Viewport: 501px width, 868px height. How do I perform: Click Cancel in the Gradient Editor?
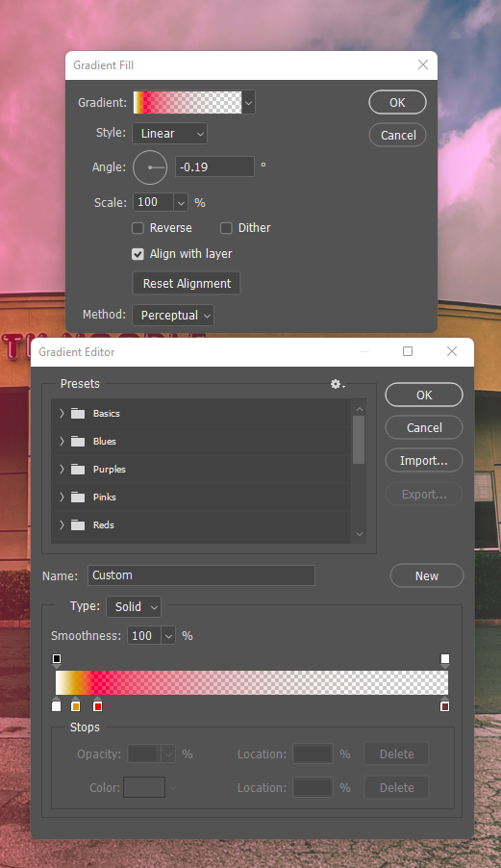click(x=424, y=427)
